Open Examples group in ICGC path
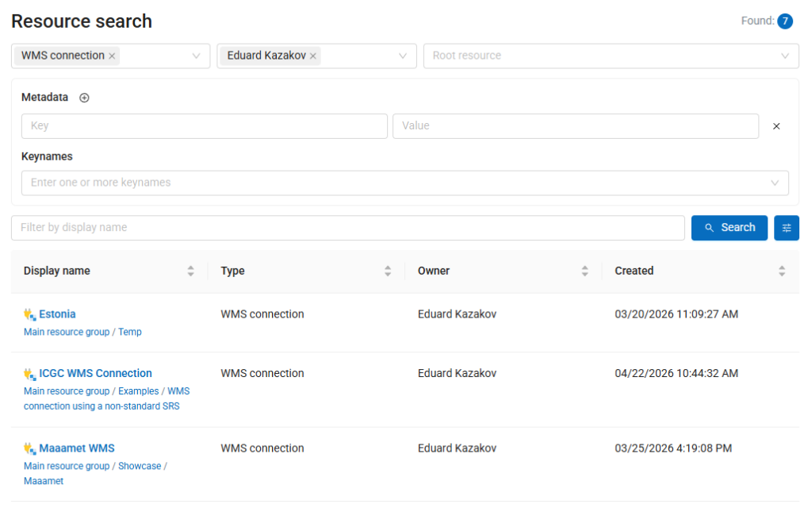The height and width of the screenshot is (508, 812). point(139,391)
